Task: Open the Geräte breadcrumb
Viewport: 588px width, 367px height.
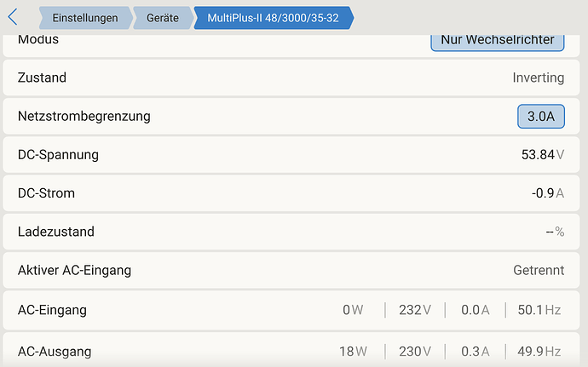Action: 163,18
